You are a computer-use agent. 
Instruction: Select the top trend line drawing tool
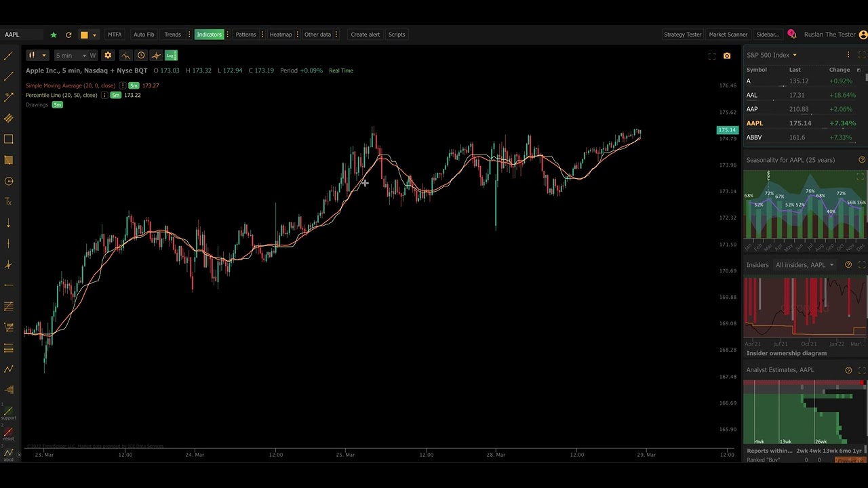coord(9,56)
